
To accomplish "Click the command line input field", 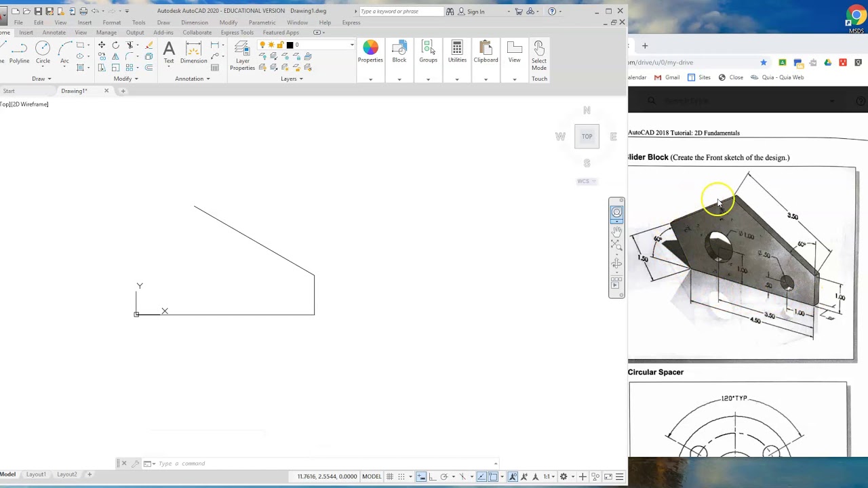I will [325, 464].
